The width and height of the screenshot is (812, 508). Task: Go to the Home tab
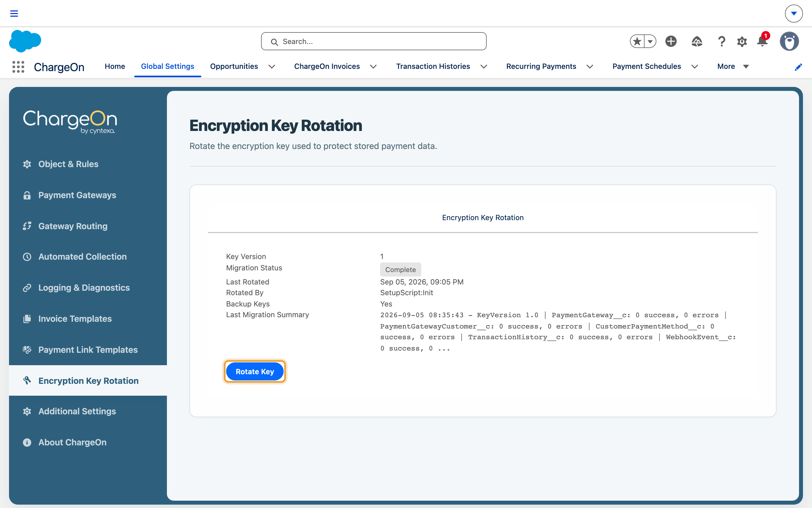tap(115, 67)
